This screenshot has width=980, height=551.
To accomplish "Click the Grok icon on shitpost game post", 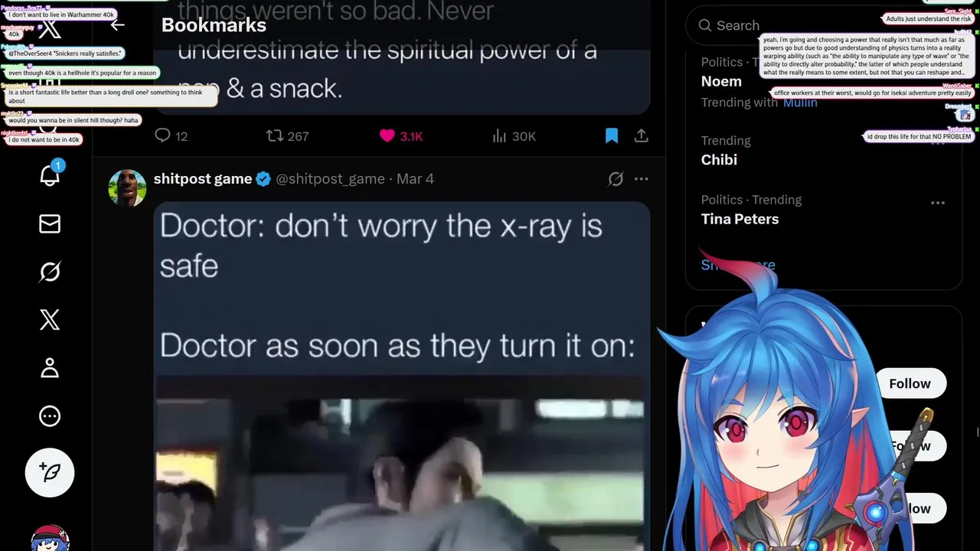I will 616,179.
